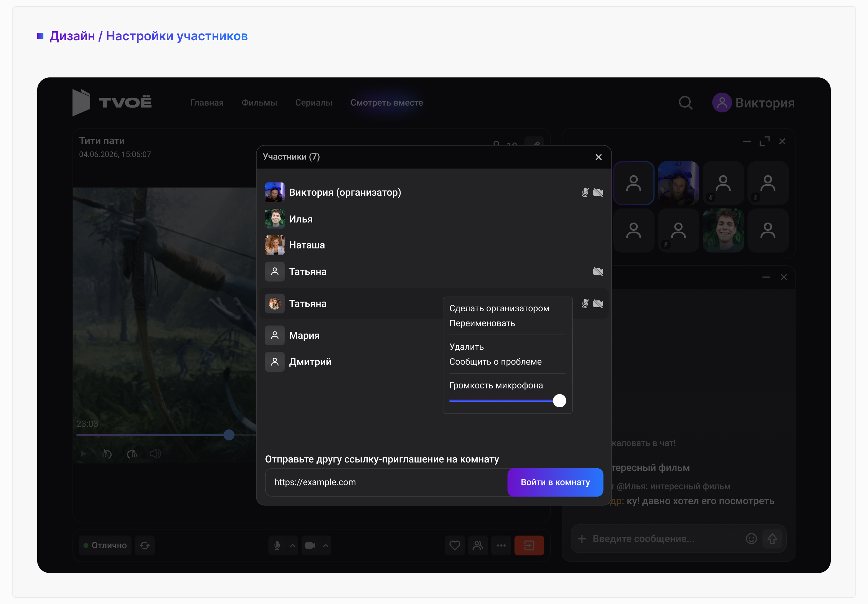Toggle Виктория's disabled camera icon
868x604 pixels.
pos(598,193)
